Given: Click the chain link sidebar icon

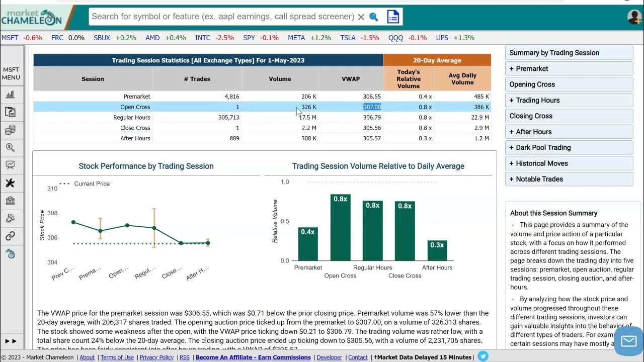Looking at the screenshot, I should click(10, 236).
